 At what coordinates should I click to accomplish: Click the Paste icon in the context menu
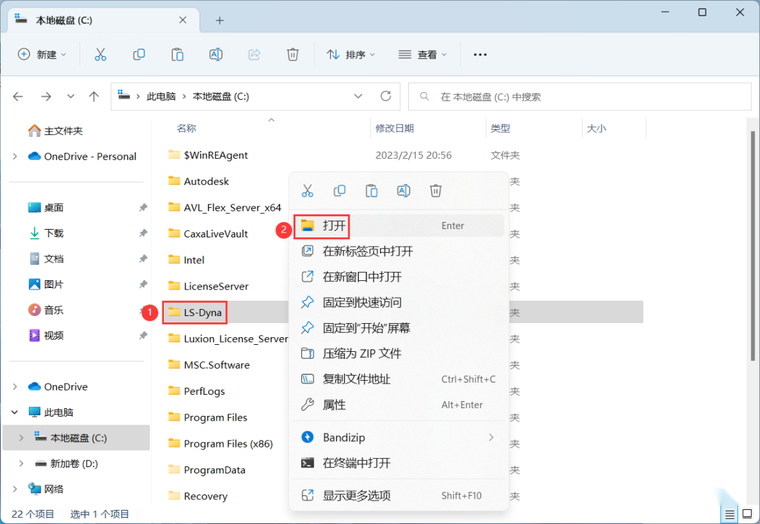[372, 191]
